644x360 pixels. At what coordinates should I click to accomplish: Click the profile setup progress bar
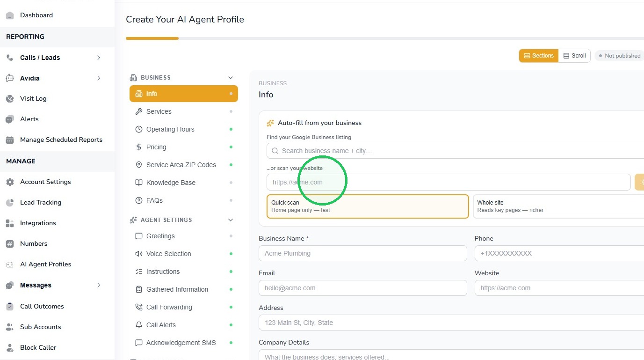point(385,38)
